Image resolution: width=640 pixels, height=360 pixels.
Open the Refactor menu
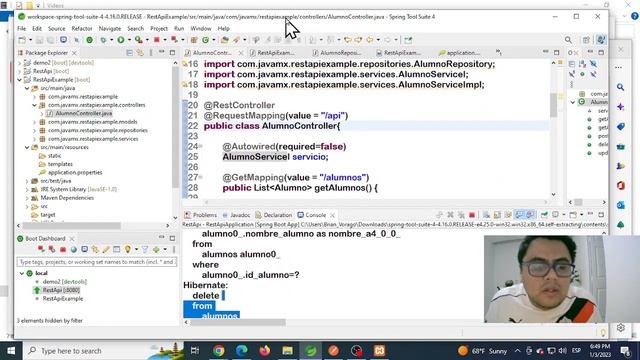point(82,29)
